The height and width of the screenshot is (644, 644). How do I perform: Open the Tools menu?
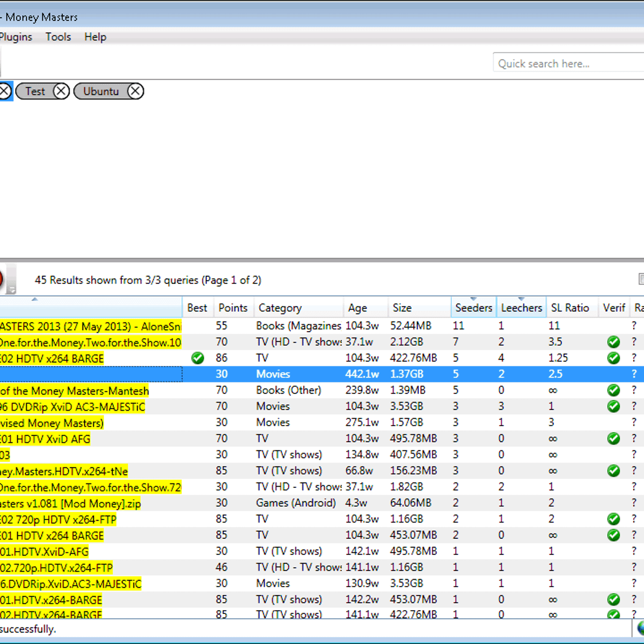point(58,37)
